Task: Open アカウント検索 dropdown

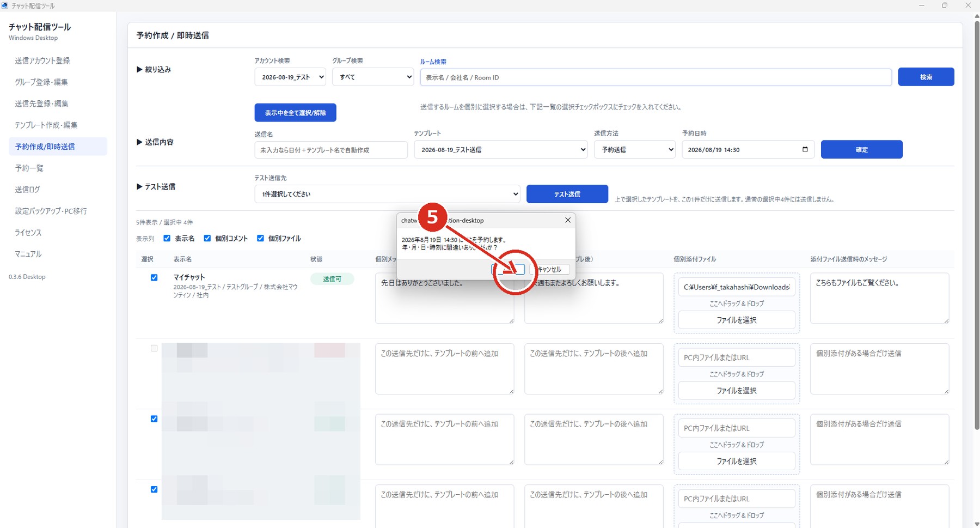Action: (290, 77)
